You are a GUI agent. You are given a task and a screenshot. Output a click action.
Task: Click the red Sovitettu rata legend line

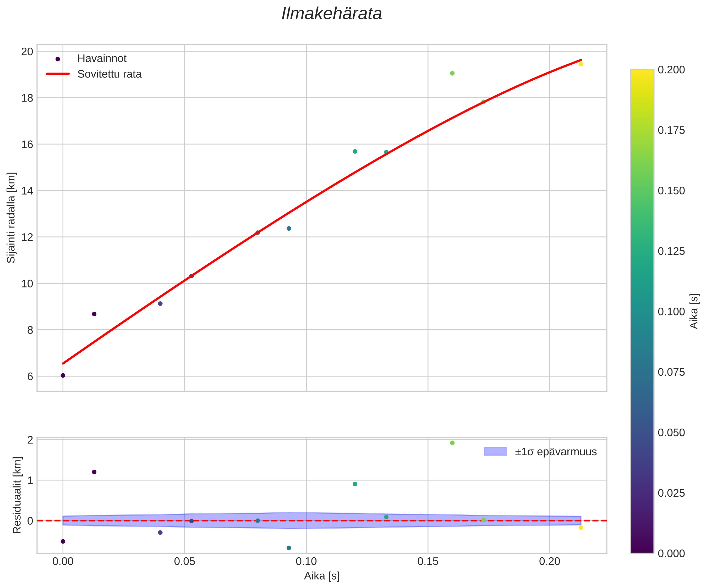[x=57, y=74]
